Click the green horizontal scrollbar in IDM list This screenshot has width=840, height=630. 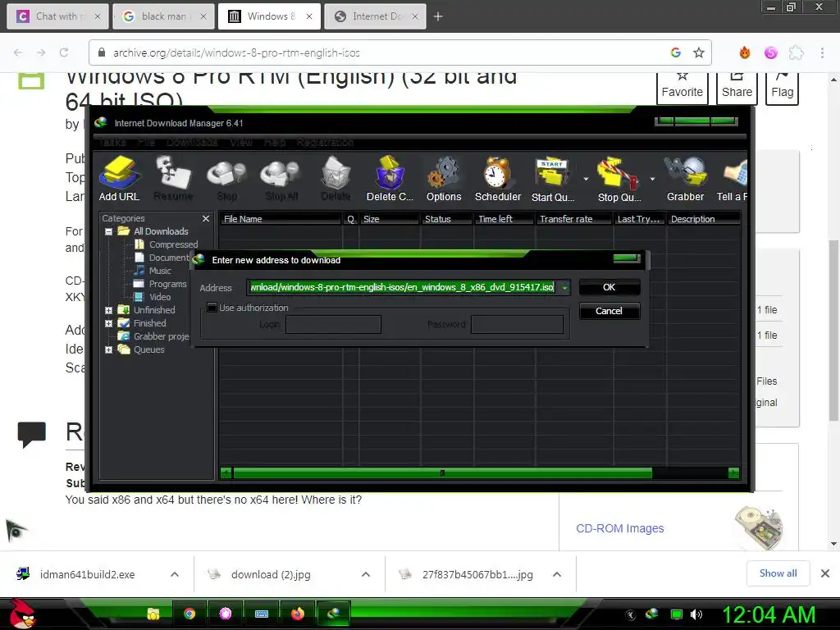tap(442, 473)
